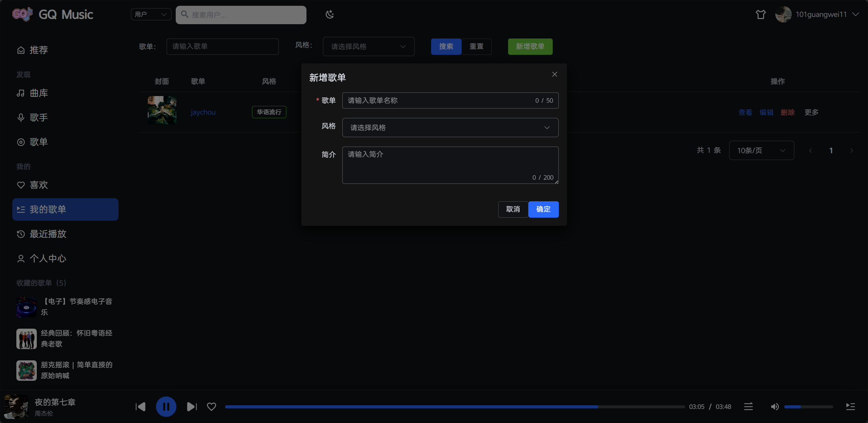Focus the 请输入歌单名称 input field
This screenshot has width=868, height=423.
point(439,100)
